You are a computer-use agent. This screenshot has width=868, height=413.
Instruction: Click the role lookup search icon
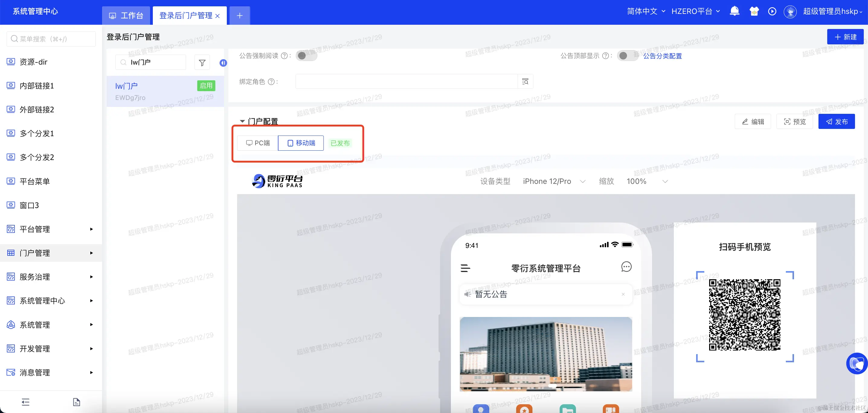[x=525, y=82]
